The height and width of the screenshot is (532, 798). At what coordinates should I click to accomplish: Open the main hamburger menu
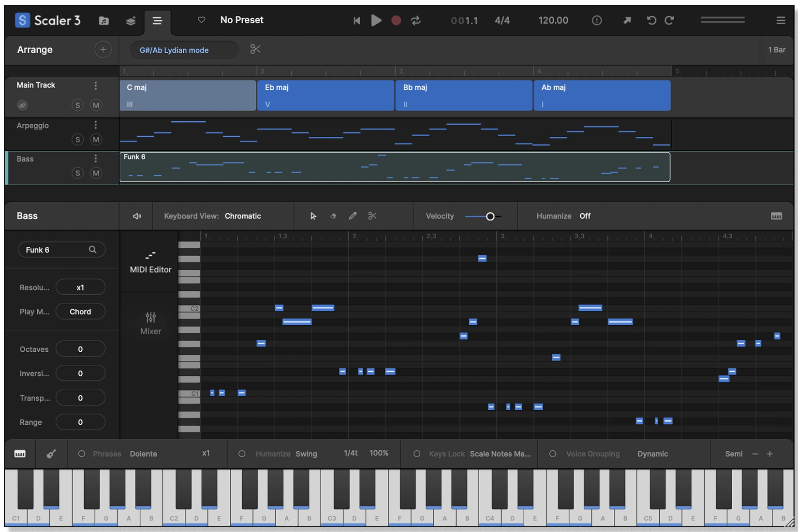781,20
